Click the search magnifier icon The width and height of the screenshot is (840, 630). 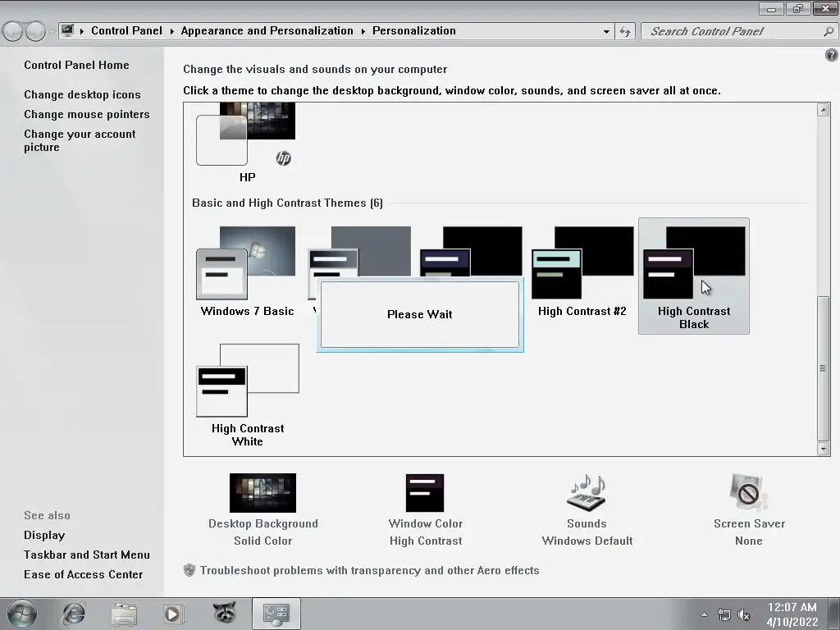(x=829, y=32)
